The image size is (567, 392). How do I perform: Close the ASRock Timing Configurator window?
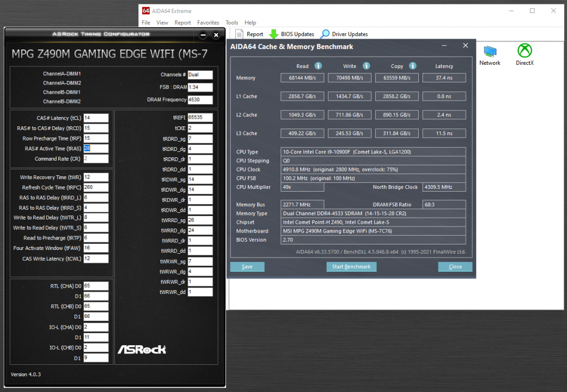coord(216,35)
